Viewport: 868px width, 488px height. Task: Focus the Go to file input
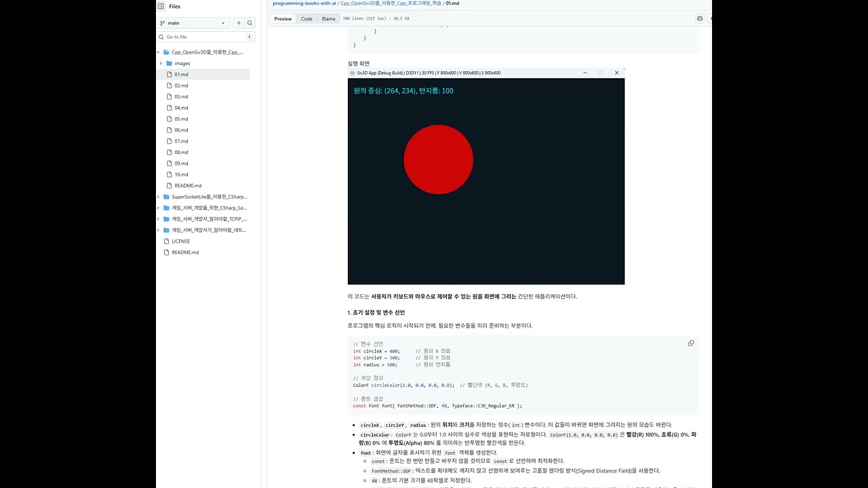206,37
